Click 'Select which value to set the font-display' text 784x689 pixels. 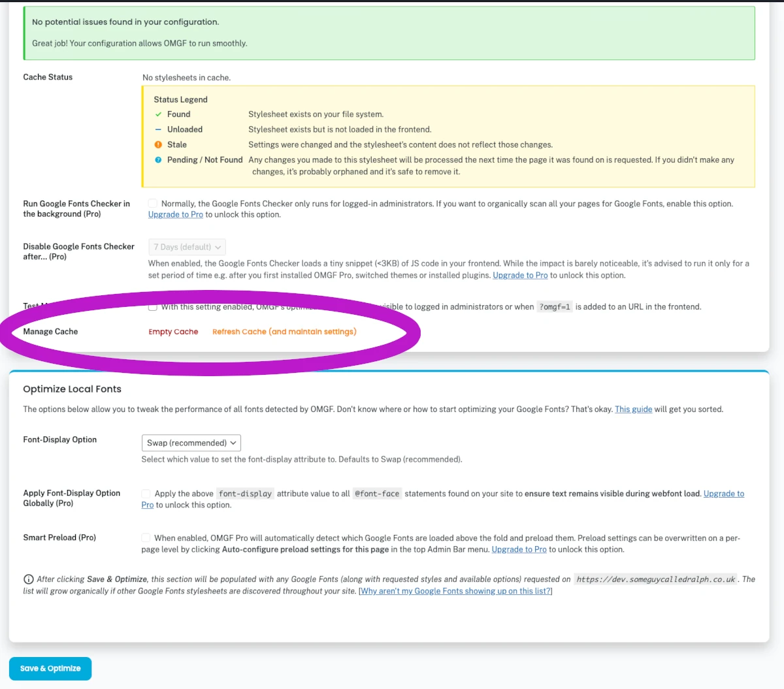click(x=302, y=460)
